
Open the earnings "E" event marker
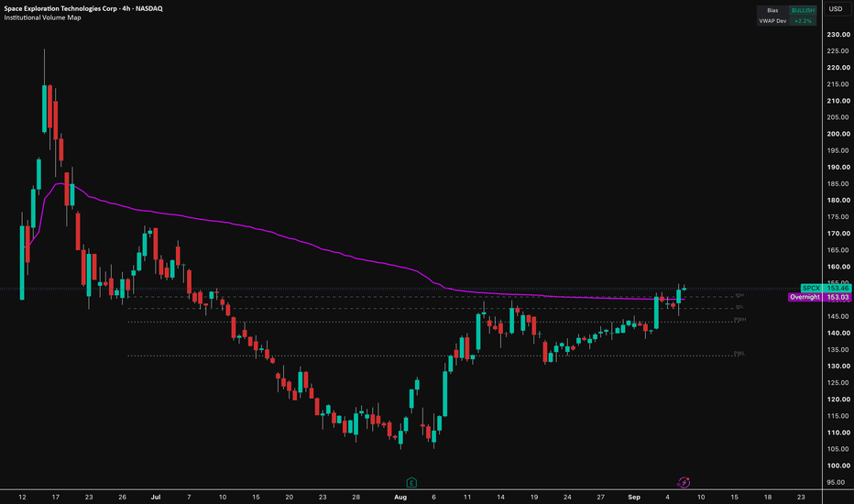click(x=411, y=482)
